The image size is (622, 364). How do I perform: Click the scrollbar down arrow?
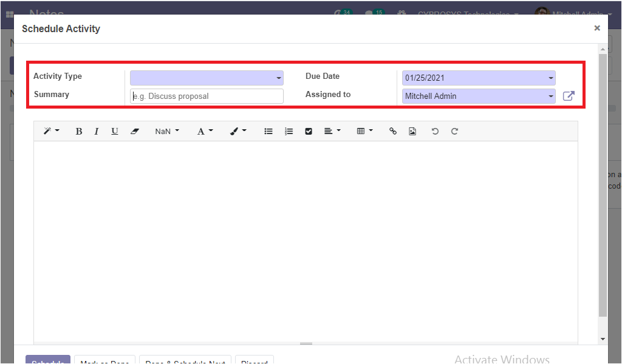click(x=603, y=339)
